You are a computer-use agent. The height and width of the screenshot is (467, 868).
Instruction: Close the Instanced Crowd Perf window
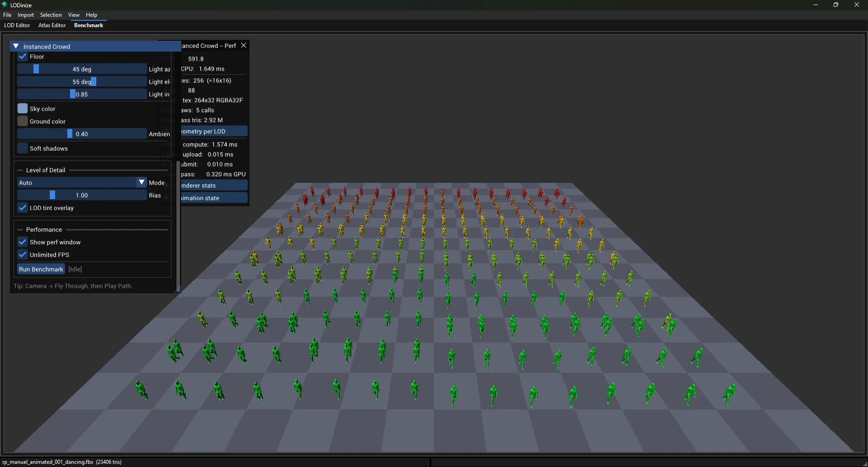(x=244, y=45)
